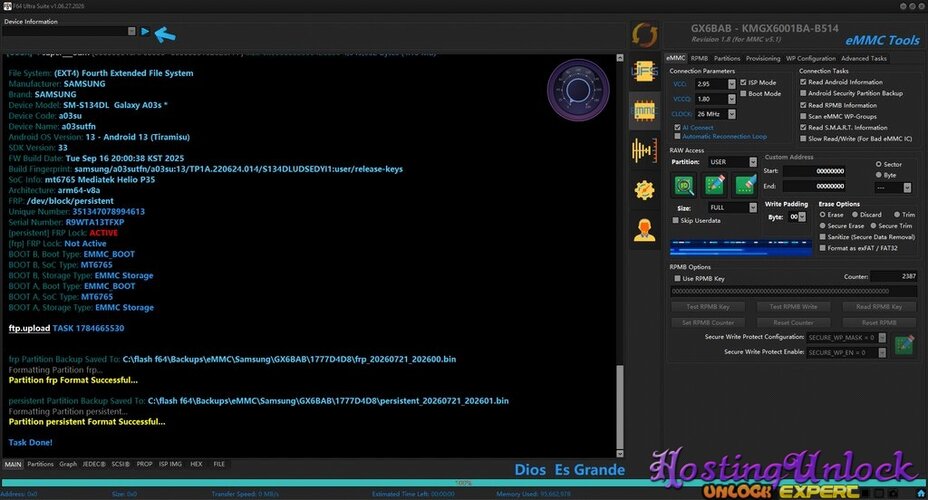Check the Boot Mode option

[743, 93]
